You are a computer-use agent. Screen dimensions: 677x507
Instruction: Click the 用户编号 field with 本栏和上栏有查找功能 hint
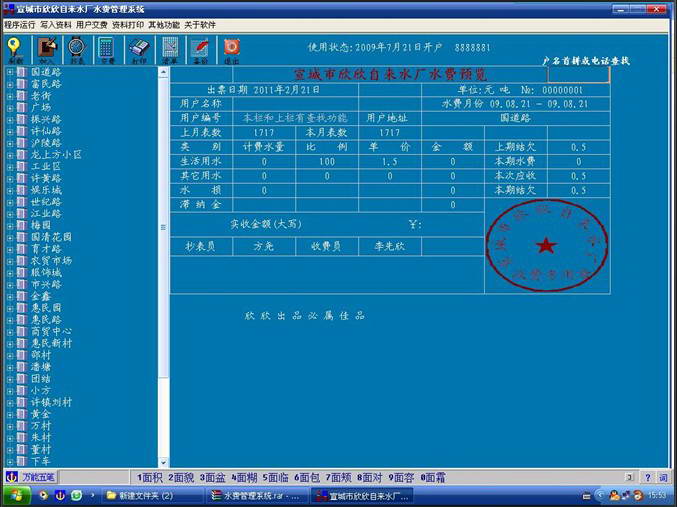point(295,118)
